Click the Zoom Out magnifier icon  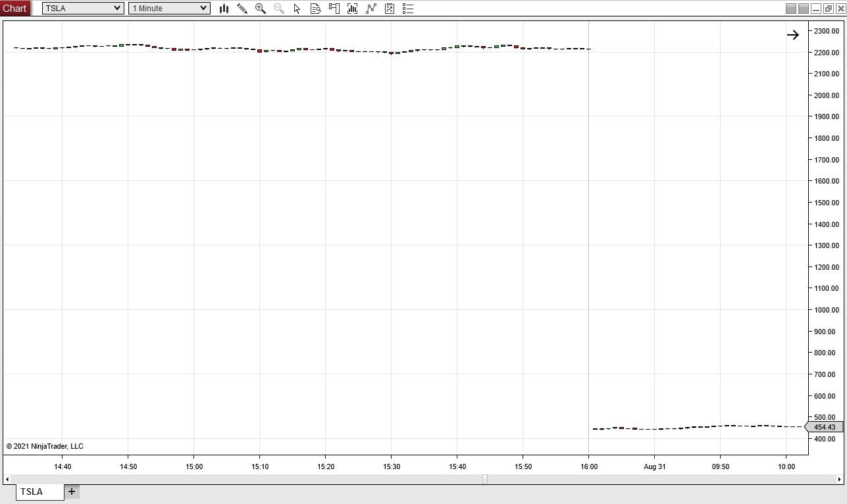pyautogui.click(x=279, y=9)
